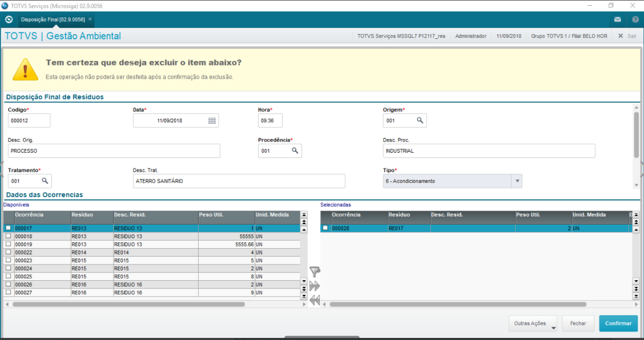Tick checkbox for occurrence 000018

tap(8, 236)
